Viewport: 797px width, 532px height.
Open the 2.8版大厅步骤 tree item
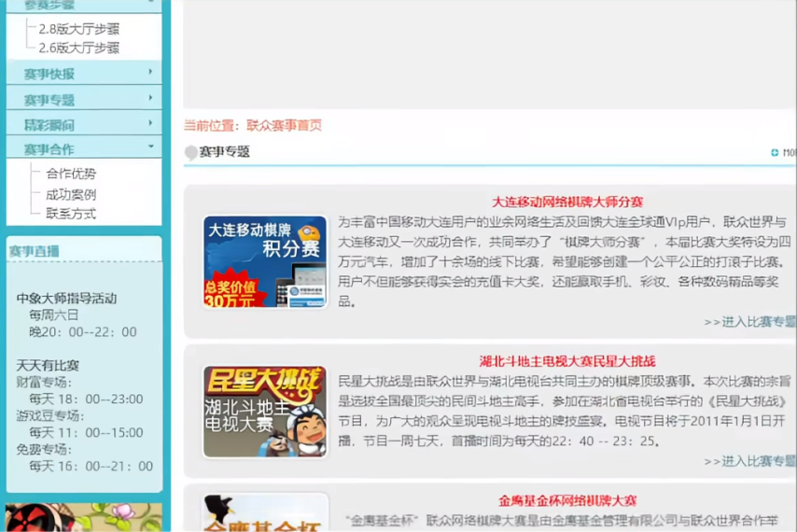coord(78,29)
